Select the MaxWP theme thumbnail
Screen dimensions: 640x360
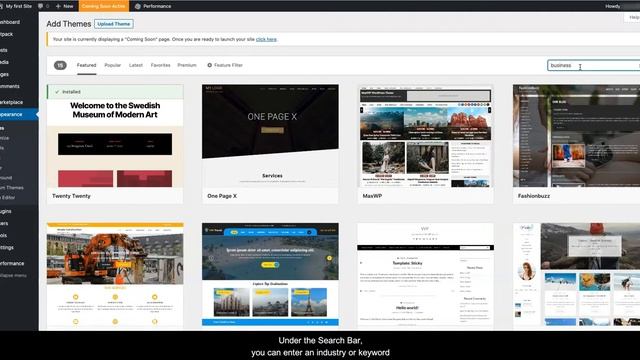[425, 136]
